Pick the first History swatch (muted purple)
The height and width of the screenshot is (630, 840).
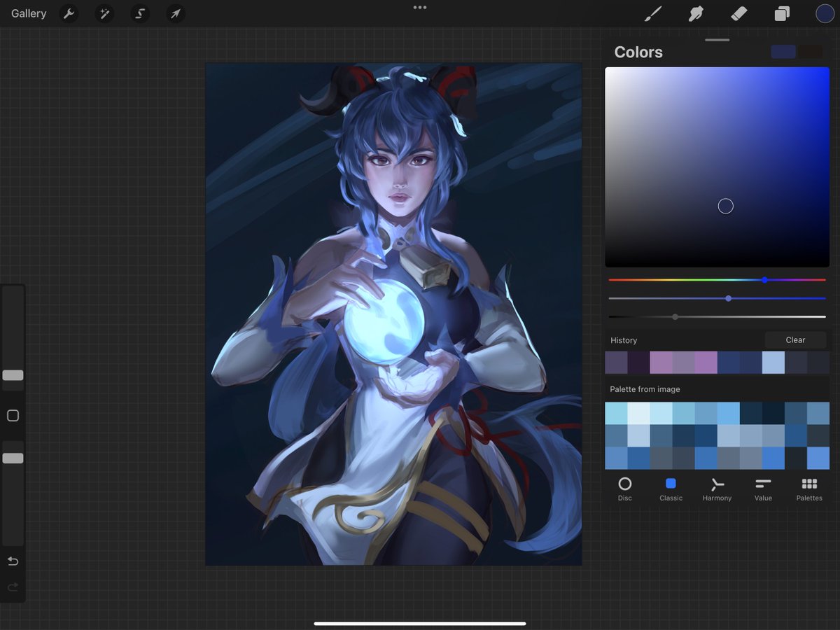616,363
